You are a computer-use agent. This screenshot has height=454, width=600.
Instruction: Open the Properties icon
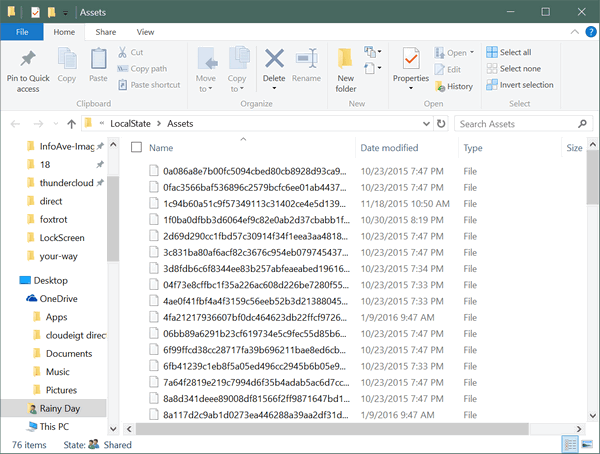(411, 59)
